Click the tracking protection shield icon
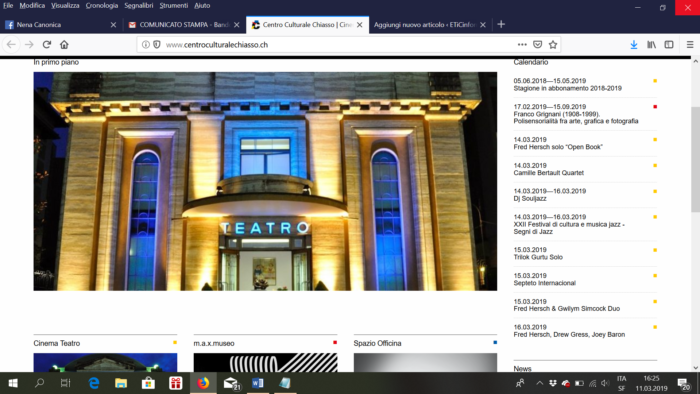 point(157,45)
